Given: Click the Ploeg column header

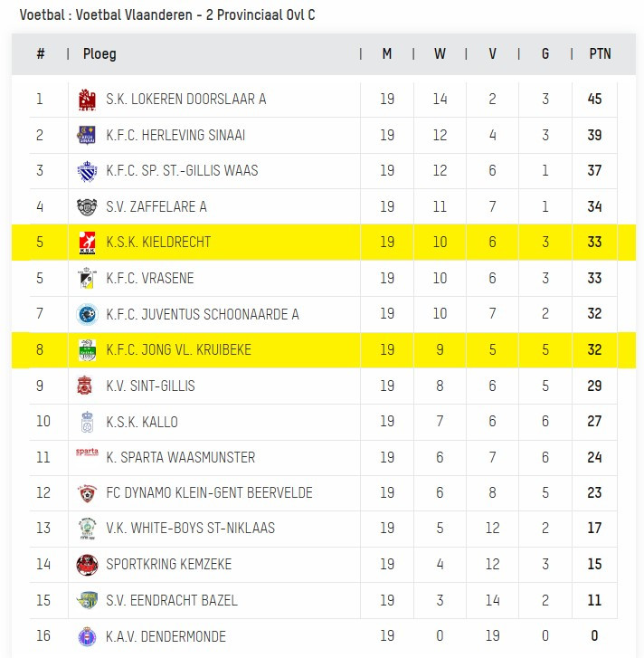Looking at the screenshot, I should click(x=99, y=53).
